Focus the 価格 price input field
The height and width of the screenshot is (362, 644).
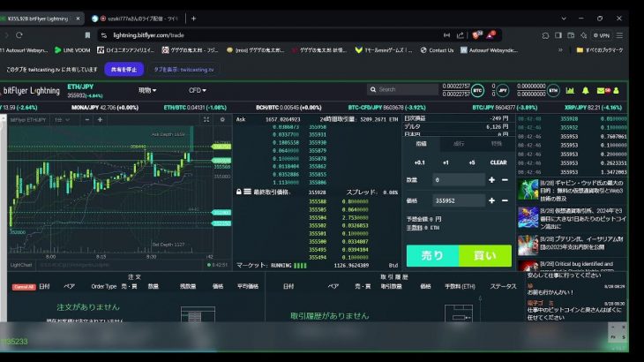coord(459,200)
